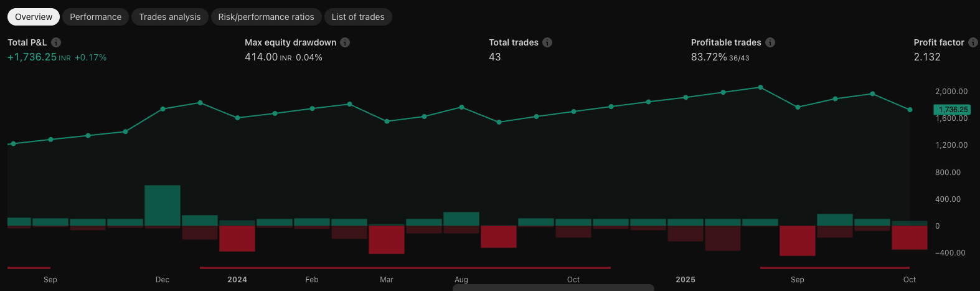The width and height of the screenshot is (980, 291).
Task: Click the Total P&L info icon
Action: click(x=56, y=42)
